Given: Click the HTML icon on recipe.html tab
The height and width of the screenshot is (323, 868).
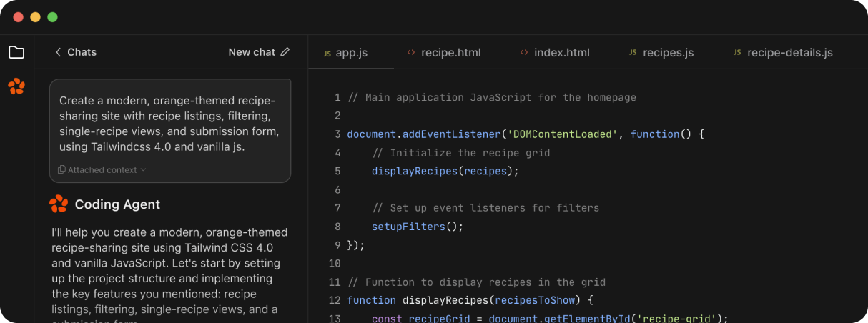Looking at the screenshot, I should tap(411, 53).
